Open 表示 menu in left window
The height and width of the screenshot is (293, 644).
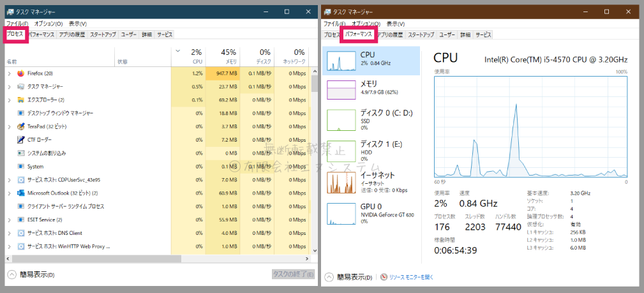click(x=78, y=24)
